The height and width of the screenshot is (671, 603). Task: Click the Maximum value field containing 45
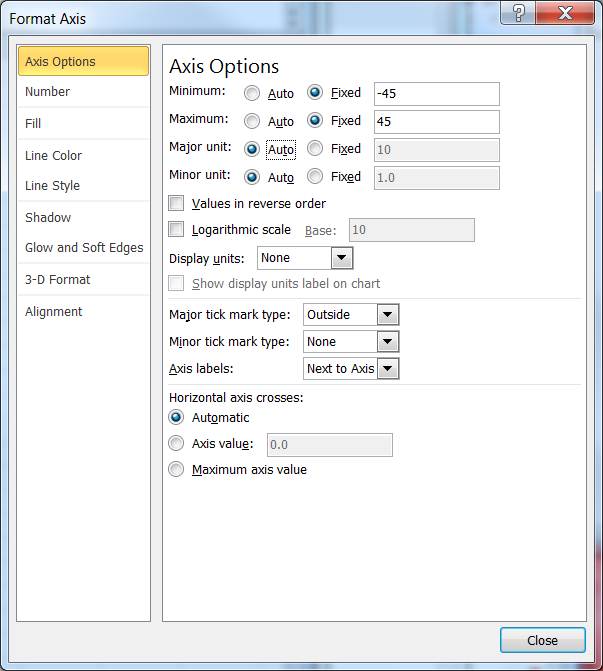pos(435,121)
